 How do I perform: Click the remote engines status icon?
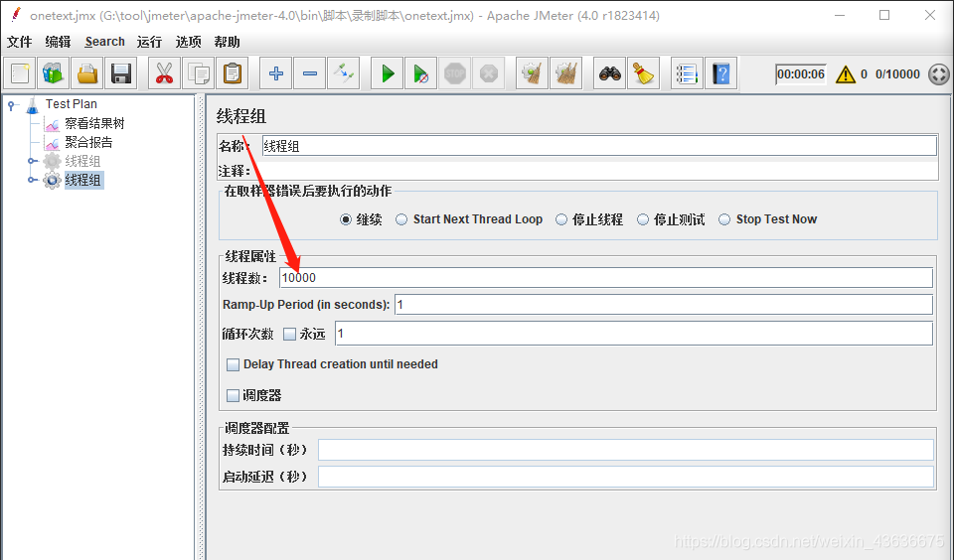(939, 74)
